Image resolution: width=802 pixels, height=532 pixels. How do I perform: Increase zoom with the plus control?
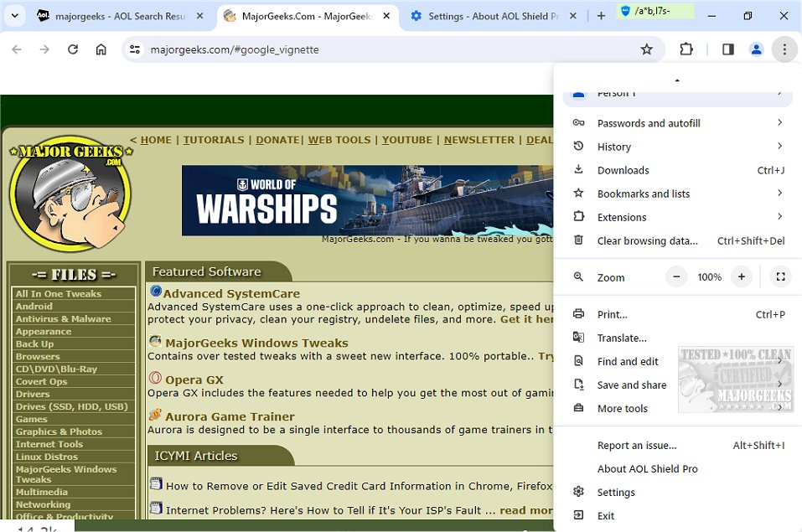point(741,276)
